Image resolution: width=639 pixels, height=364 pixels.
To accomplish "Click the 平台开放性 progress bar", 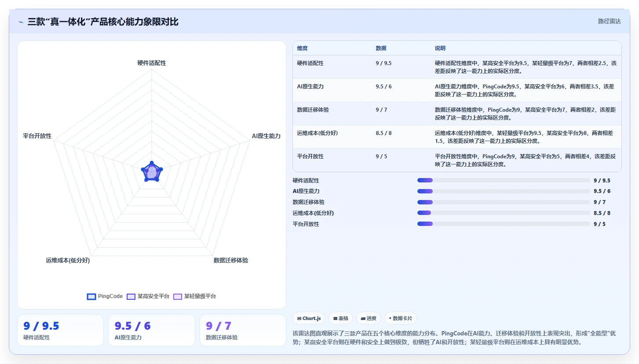I will pyautogui.click(x=504, y=224).
